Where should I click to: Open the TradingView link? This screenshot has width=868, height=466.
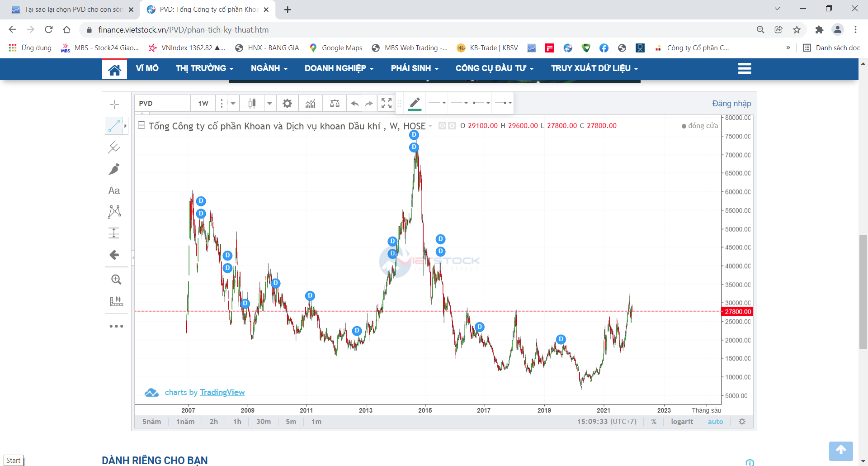222,392
